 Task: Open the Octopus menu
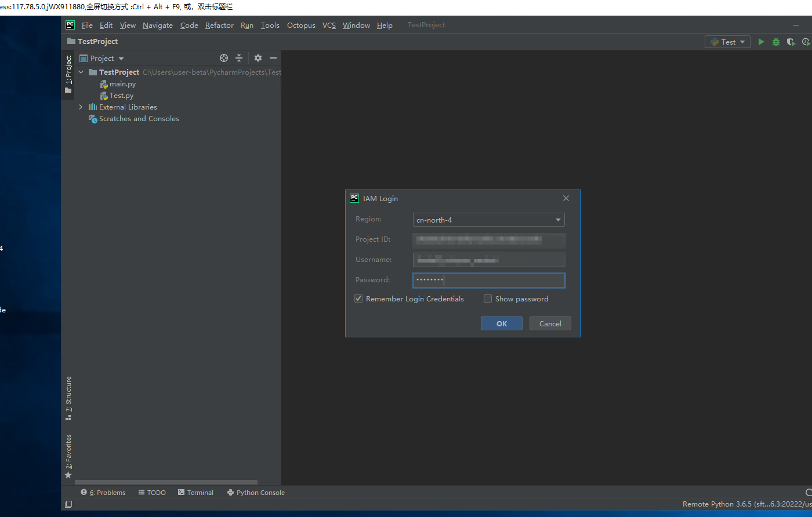point(301,25)
